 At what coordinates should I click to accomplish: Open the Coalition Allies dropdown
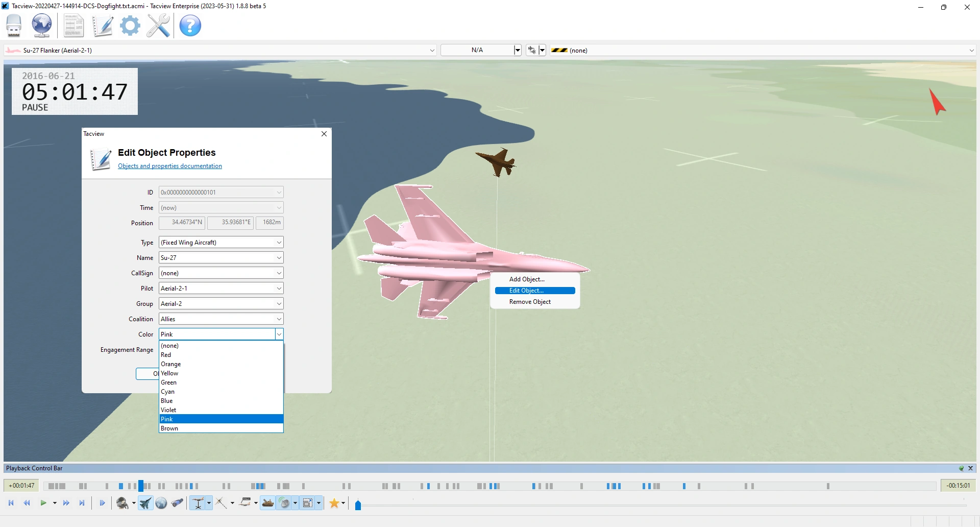pyautogui.click(x=221, y=319)
